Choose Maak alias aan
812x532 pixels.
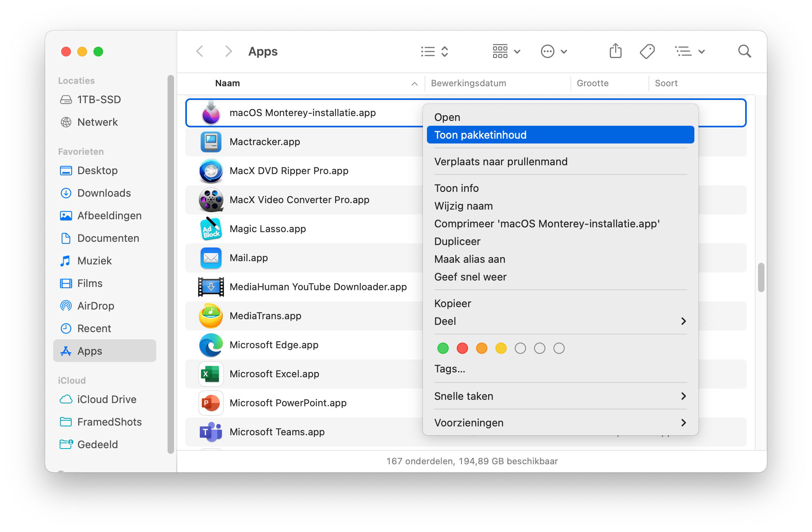pos(560,259)
